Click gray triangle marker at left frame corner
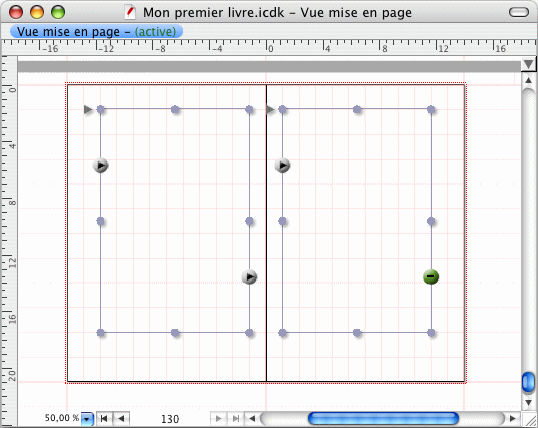The height and width of the screenshot is (428, 538). 88,109
